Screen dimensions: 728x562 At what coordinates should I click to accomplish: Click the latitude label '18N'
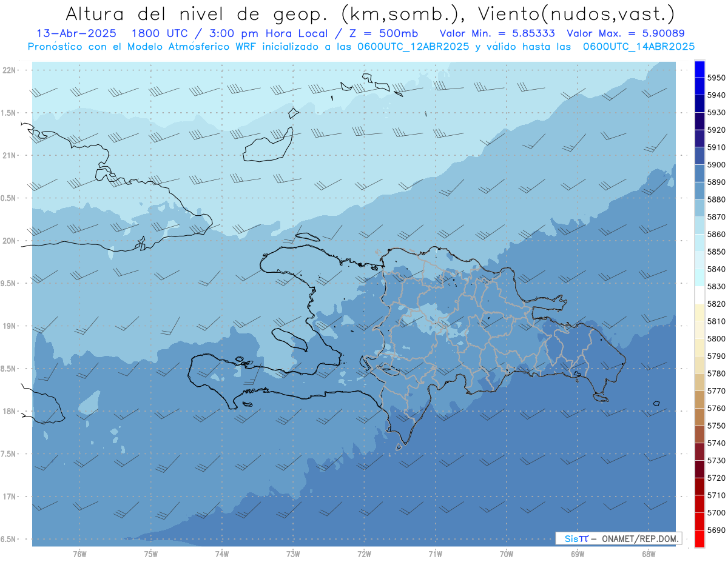pyautogui.click(x=10, y=411)
